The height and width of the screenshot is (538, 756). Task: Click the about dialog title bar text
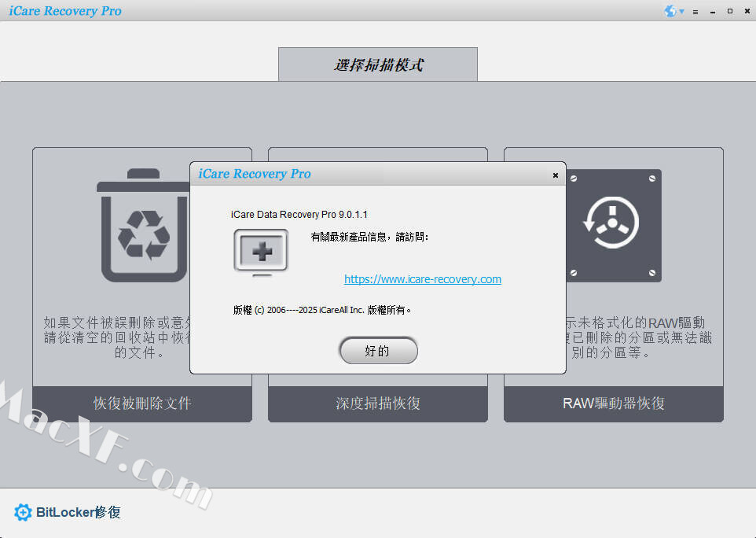(255, 174)
